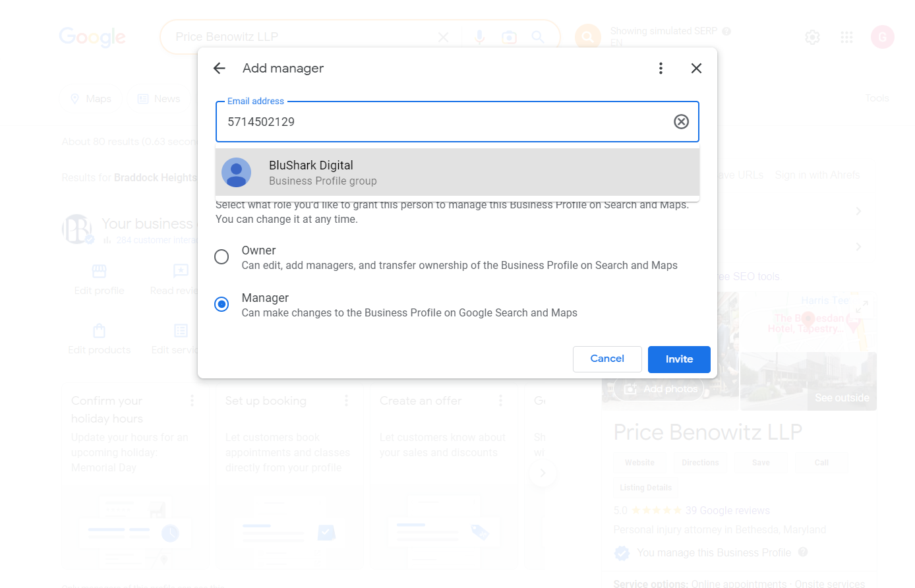Open options for Confirm your holiday hours card

point(192,401)
